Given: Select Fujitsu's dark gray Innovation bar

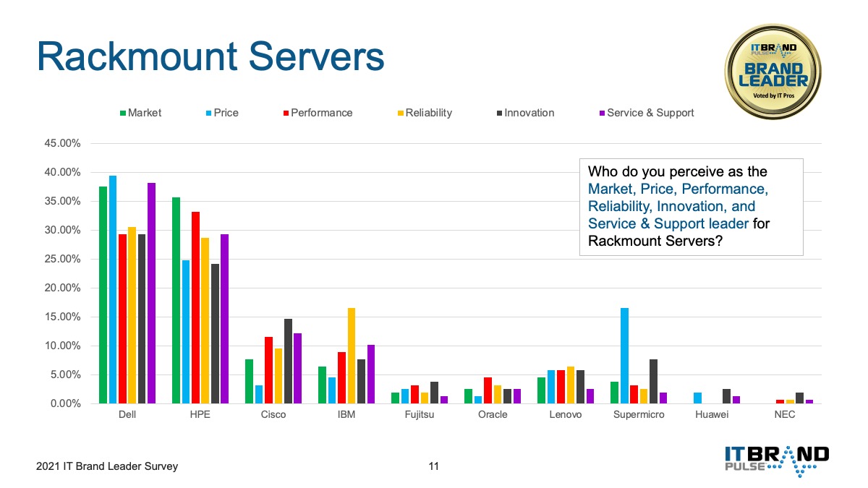Looking at the screenshot, I should click(434, 393).
